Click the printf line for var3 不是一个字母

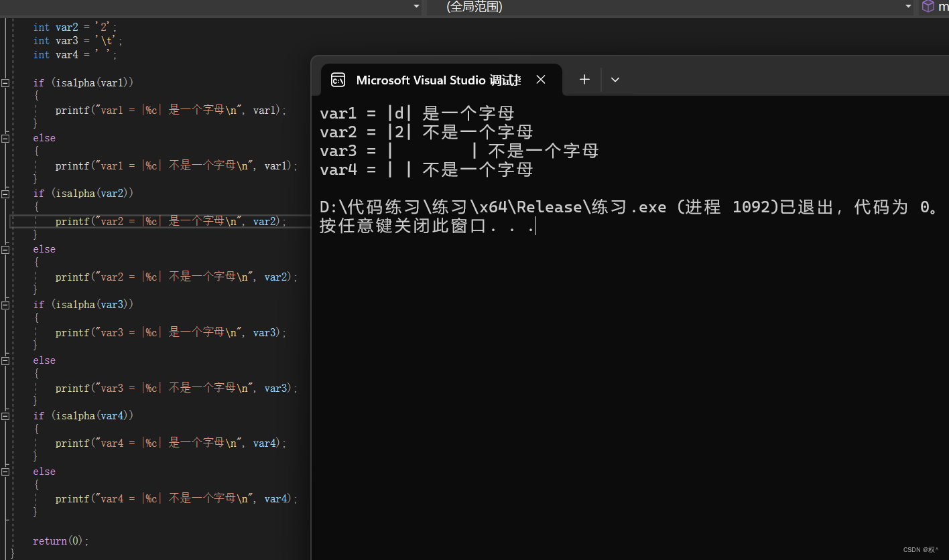click(177, 389)
